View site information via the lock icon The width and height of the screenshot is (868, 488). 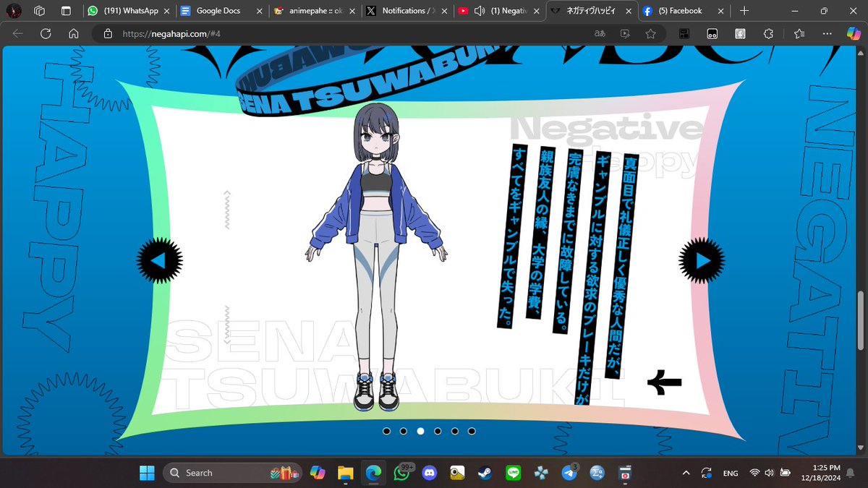point(108,33)
